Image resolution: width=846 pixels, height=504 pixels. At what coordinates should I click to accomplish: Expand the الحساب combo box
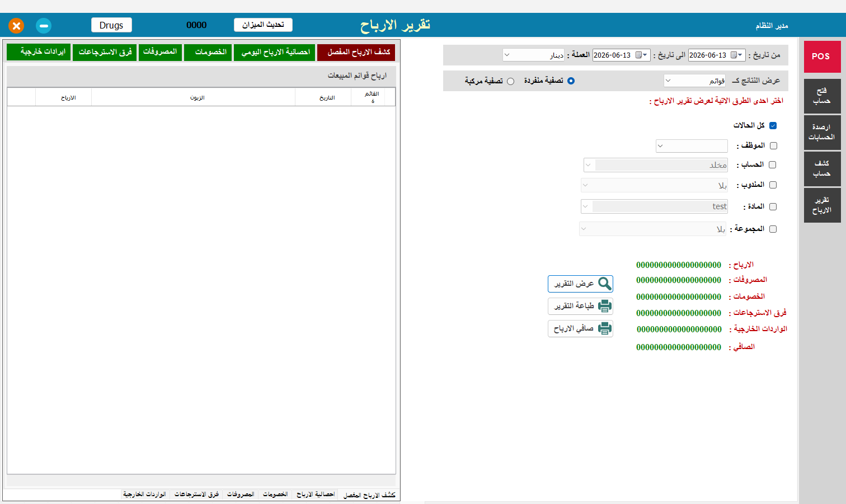coord(587,165)
